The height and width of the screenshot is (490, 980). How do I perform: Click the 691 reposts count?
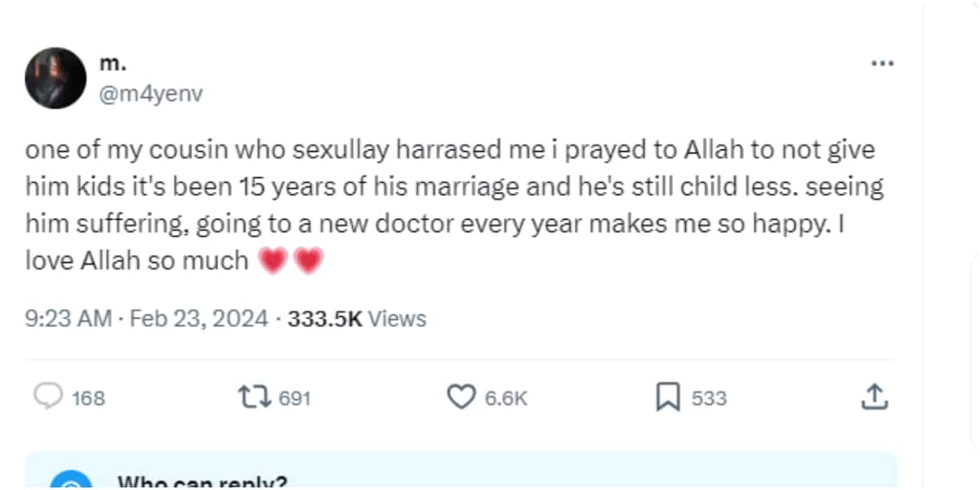pos(295,399)
